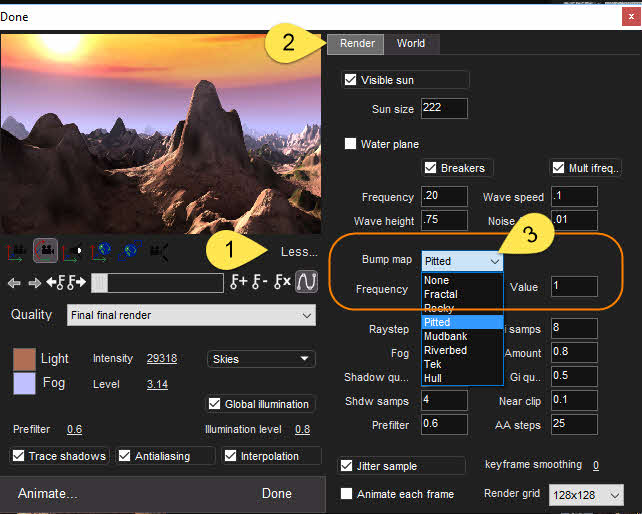Switch to the World tab
The image size is (642, 514).
click(x=410, y=43)
